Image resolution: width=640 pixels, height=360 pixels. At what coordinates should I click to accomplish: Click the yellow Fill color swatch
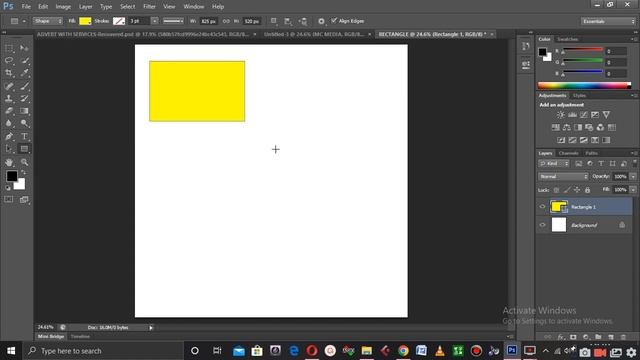(85, 21)
